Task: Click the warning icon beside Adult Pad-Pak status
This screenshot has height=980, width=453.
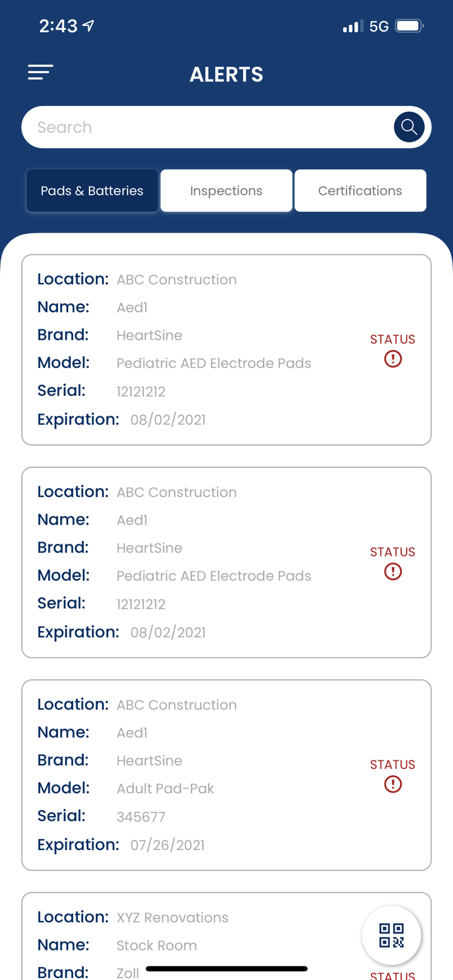Action: pos(393,784)
